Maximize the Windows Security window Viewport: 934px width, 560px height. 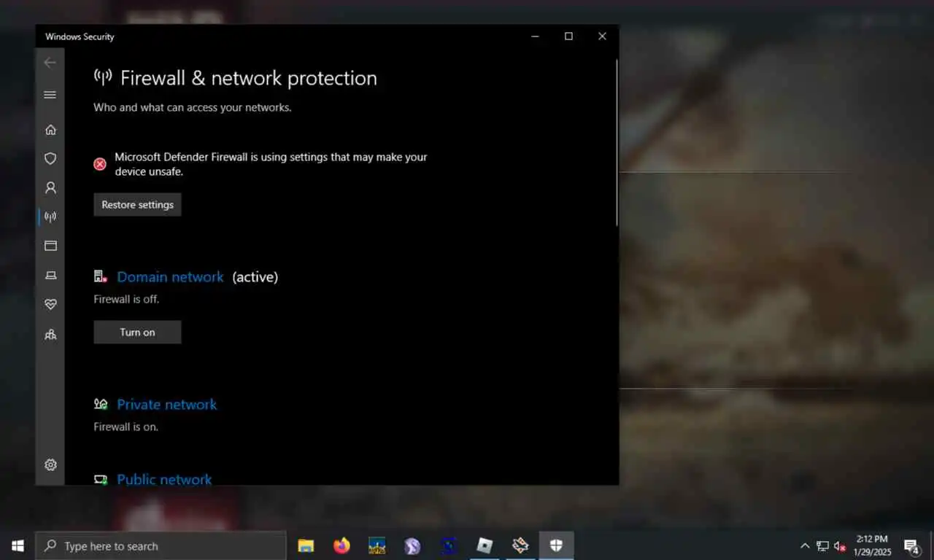click(568, 36)
